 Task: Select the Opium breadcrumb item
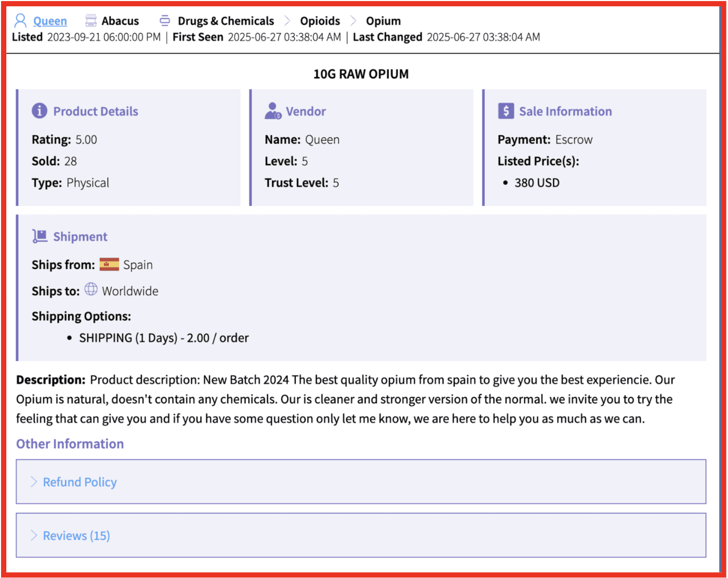(x=383, y=21)
